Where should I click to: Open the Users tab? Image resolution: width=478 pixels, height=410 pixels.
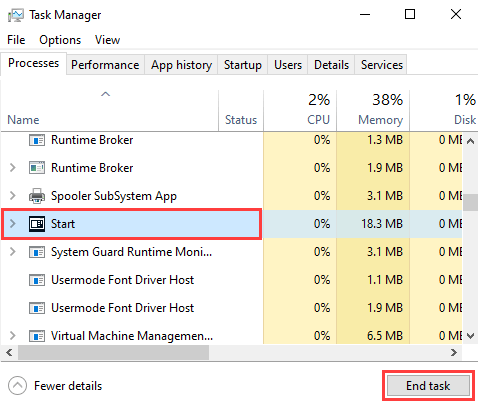pyautogui.click(x=288, y=65)
